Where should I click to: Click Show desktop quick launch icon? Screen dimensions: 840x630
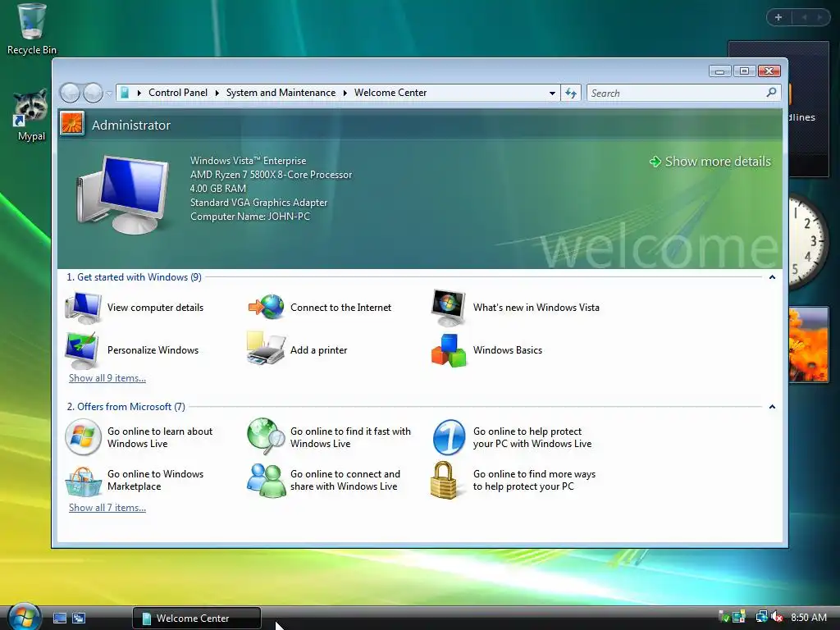59,619
